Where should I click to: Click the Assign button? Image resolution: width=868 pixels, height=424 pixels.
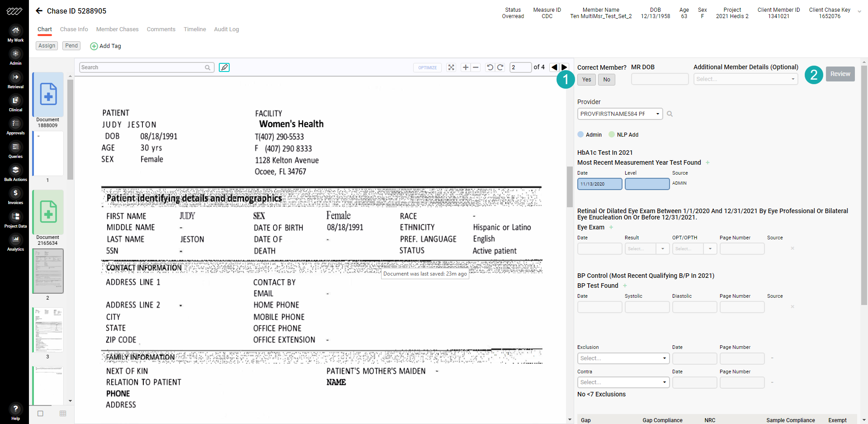[47, 46]
